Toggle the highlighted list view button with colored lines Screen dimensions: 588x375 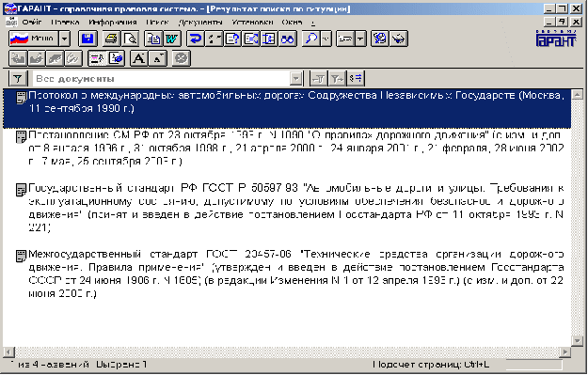coord(97,58)
